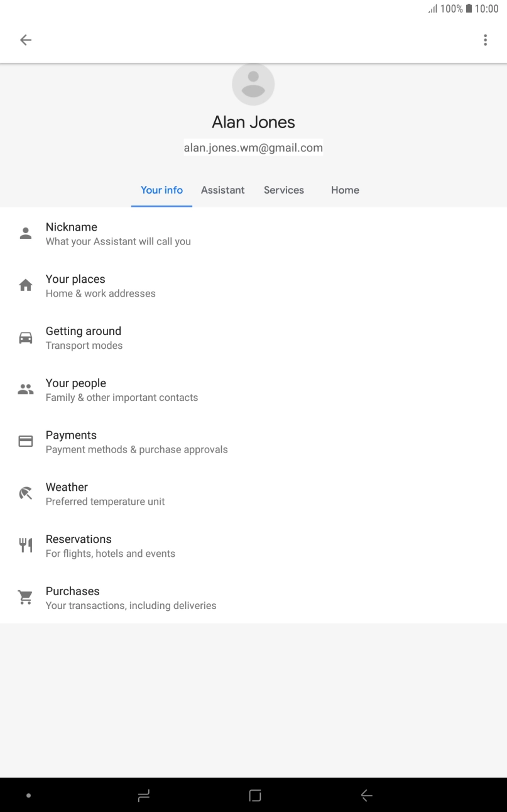Tap the profile avatar picture
The height and width of the screenshot is (812, 507).
[253, 84]
